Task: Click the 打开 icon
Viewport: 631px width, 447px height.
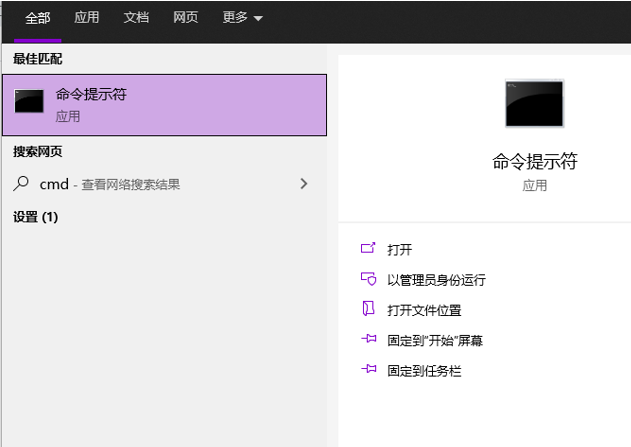Action: [368, 248]
